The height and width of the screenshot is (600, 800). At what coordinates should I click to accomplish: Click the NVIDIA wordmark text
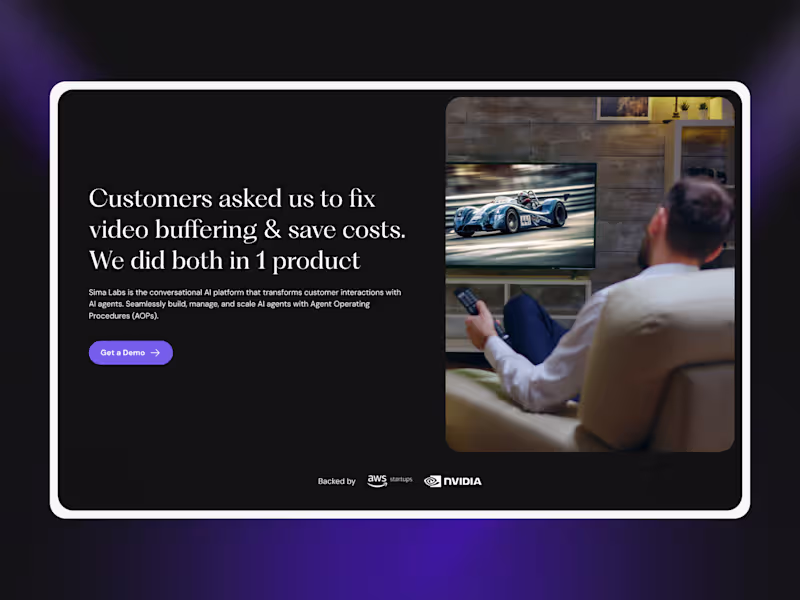(461, 481)
